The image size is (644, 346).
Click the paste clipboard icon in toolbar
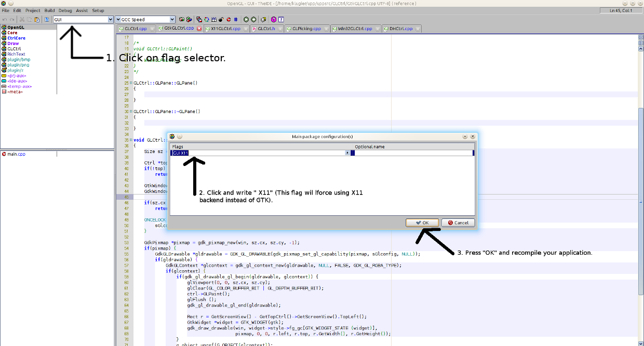point(37,20)
